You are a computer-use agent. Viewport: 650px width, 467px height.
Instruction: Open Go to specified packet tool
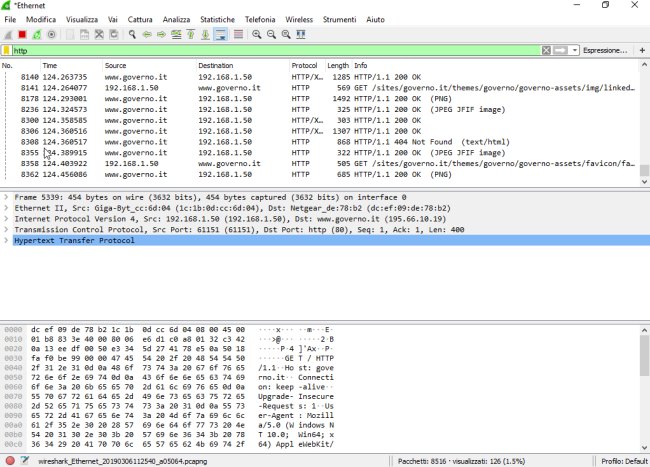pos(176,34)
